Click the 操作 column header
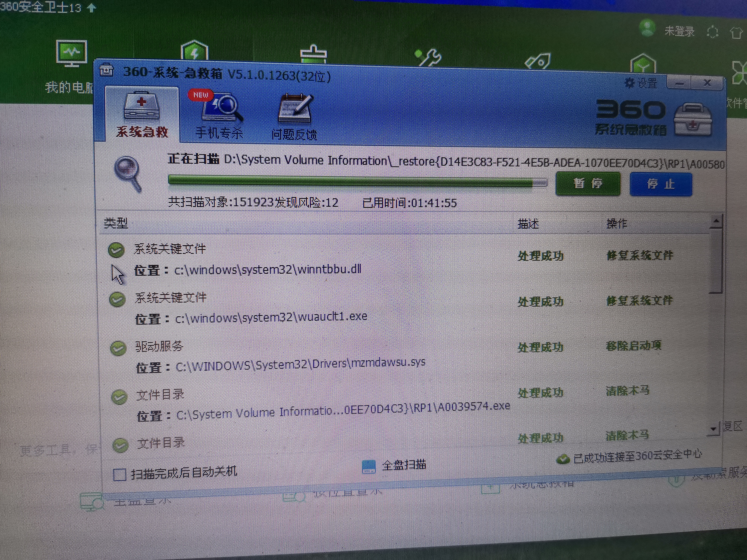This screenshot has width=747, height=560. [617, 223]
